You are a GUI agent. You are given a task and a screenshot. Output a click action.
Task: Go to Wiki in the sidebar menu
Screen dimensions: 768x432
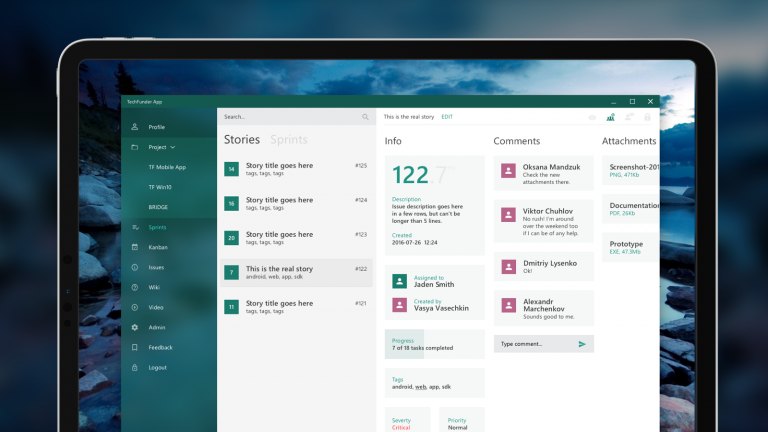click(154, 288)
